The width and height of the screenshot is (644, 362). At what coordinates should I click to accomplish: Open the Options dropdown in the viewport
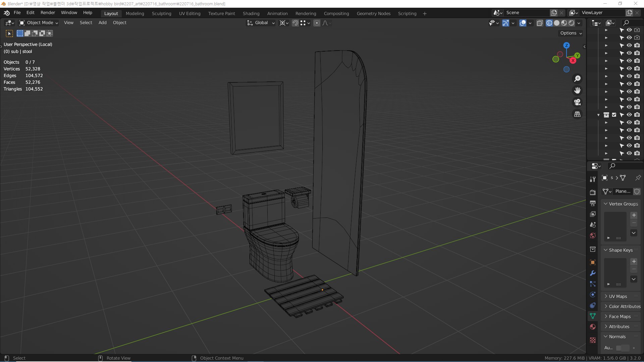pyautogui.click(x=571, y=33)
